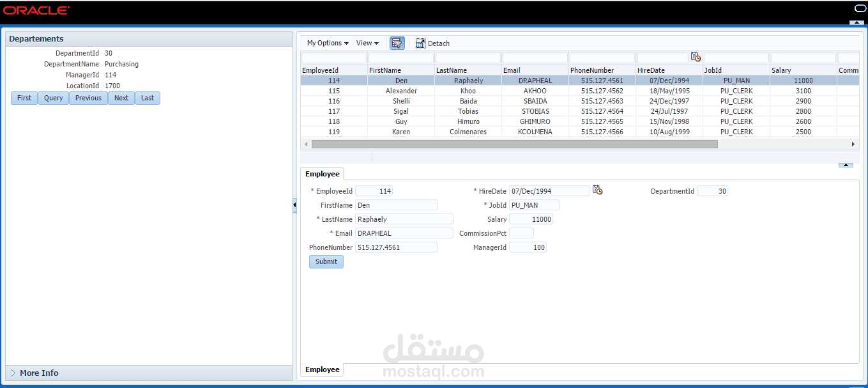
Task: Click the LastName column header
Action: point(468,70)
